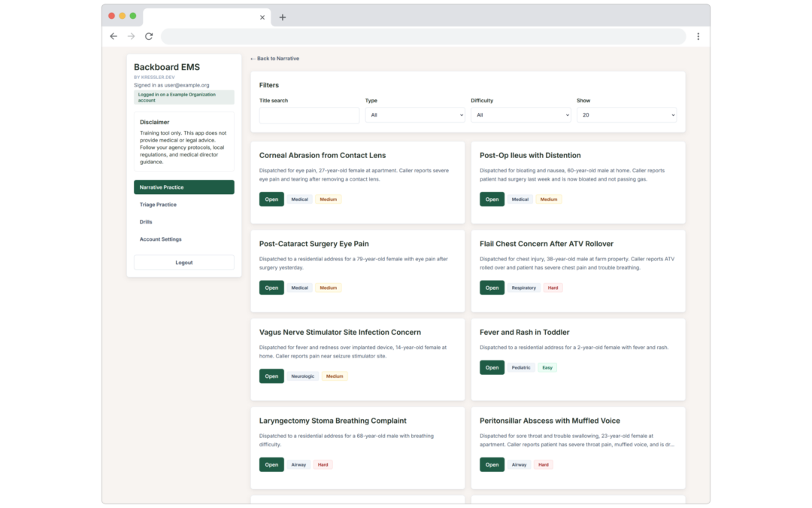Click the Logout button
812x508 pixels.
(184, 263)
